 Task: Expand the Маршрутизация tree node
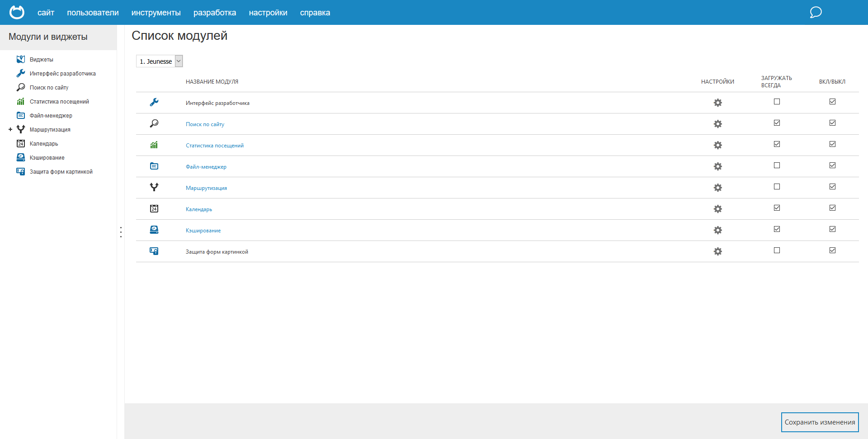(10, 129)
